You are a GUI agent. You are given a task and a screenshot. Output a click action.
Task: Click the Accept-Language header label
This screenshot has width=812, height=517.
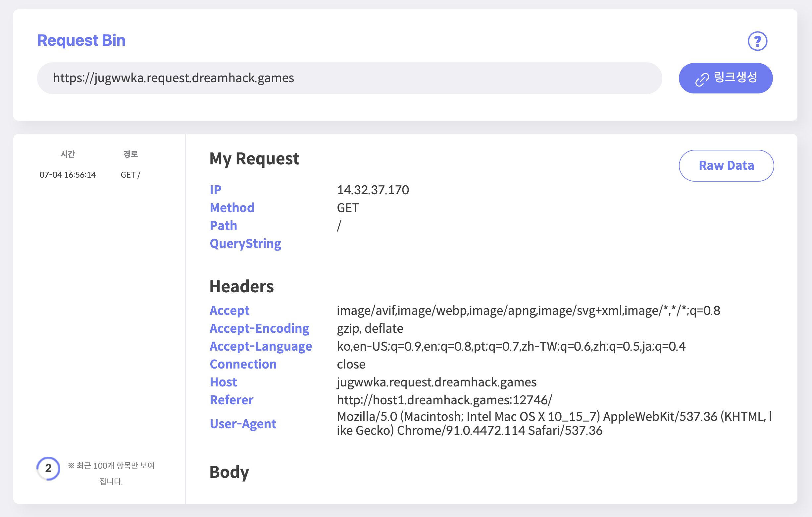point(261,346)
